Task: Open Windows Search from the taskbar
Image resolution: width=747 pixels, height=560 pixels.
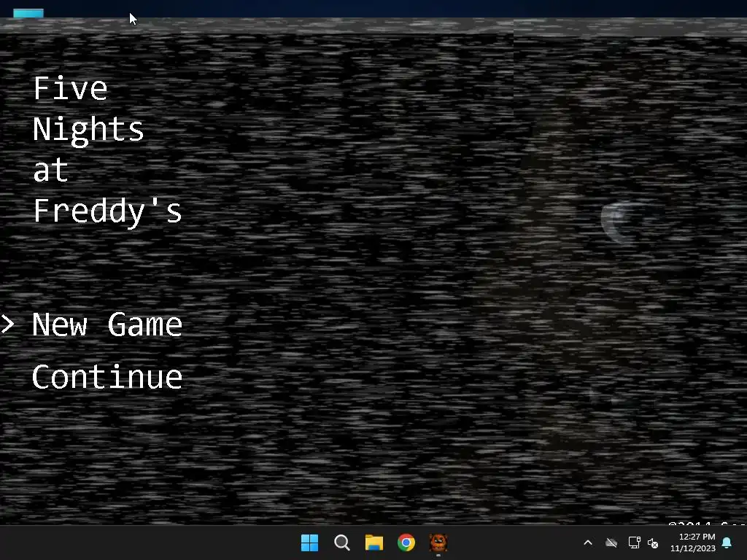Action: (x=341, y=542)
